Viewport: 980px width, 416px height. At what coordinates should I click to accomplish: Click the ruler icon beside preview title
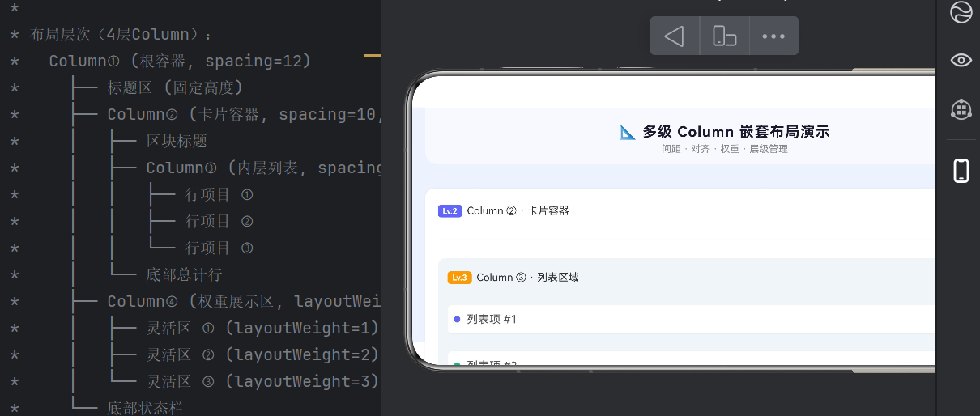(628, 132)
